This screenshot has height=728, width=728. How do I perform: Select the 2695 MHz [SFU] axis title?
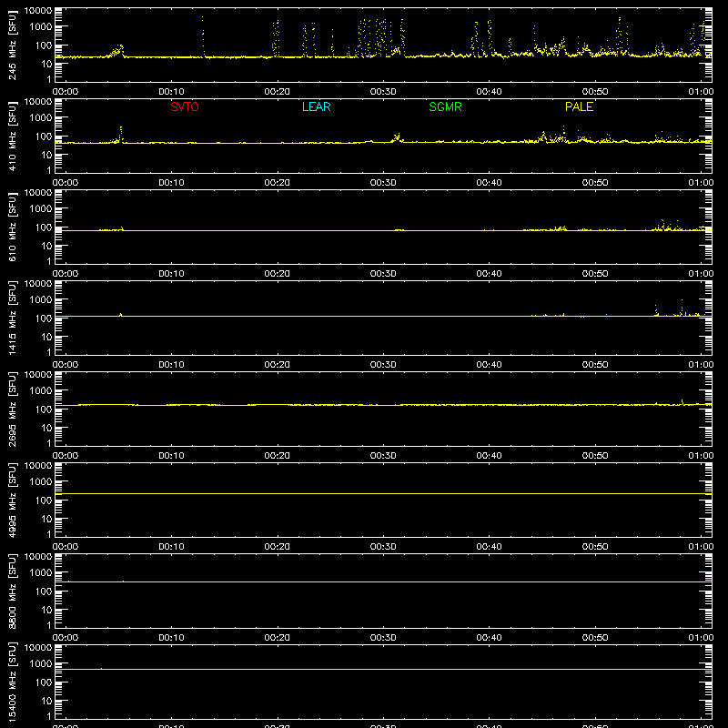coord(12,409)
